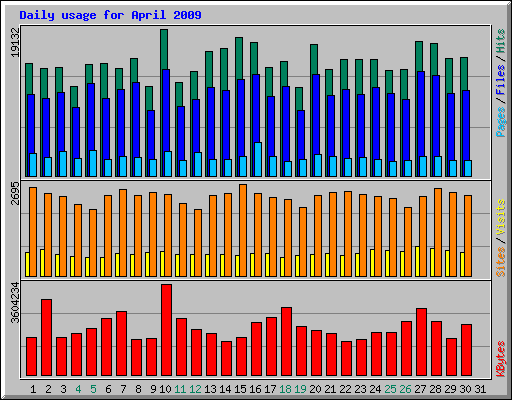Screen dimensions: 512x400
Task: Click the red KBytes bar for day 2
Action: (x=46, y=337)
